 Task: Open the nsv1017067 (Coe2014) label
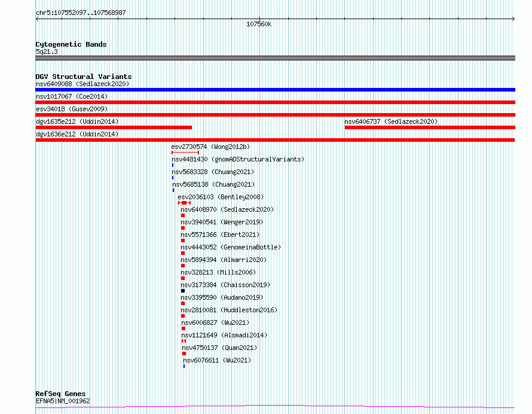[72, 96]
